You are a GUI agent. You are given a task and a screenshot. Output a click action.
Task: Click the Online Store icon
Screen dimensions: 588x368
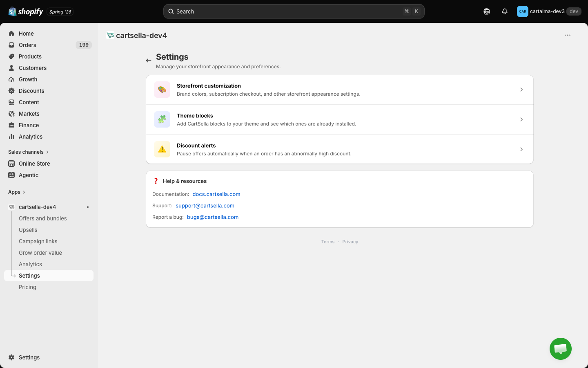pyautogui.click(x=11, y=164)
